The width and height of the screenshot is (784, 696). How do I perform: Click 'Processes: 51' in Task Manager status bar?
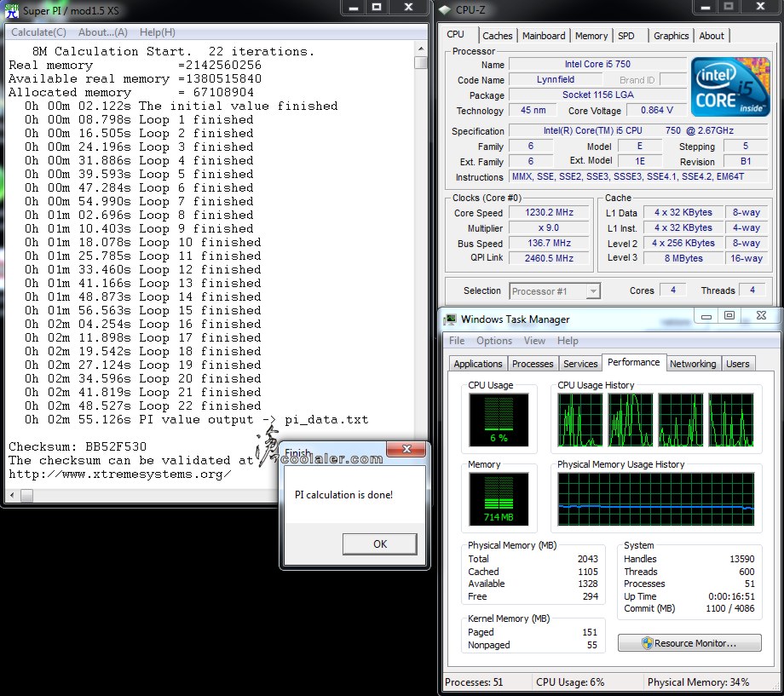tap(474, 682)
